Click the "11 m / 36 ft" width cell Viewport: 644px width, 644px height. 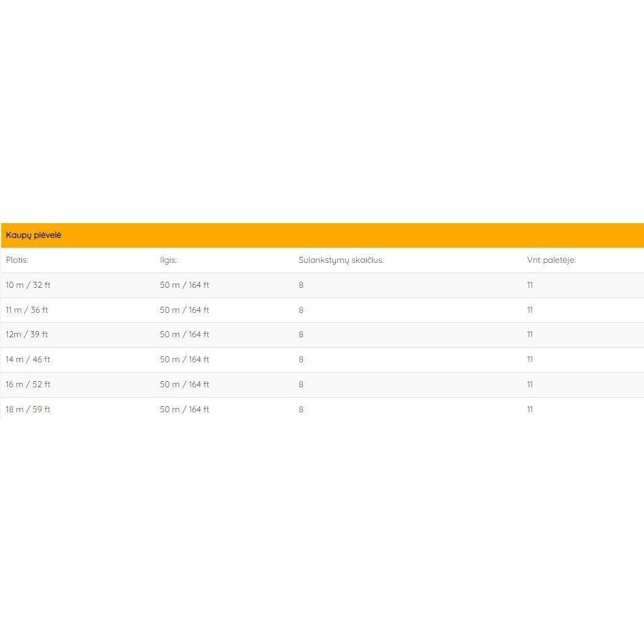[x=27, y=310]
